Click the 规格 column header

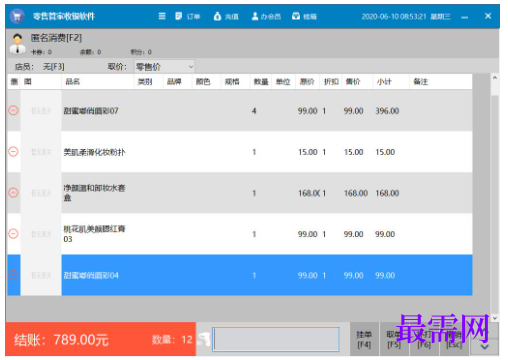click(232, 82)
